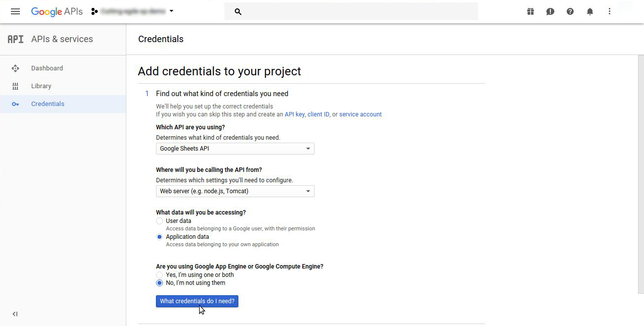
Task: Open the gift free trial icon
Action: 531,11
